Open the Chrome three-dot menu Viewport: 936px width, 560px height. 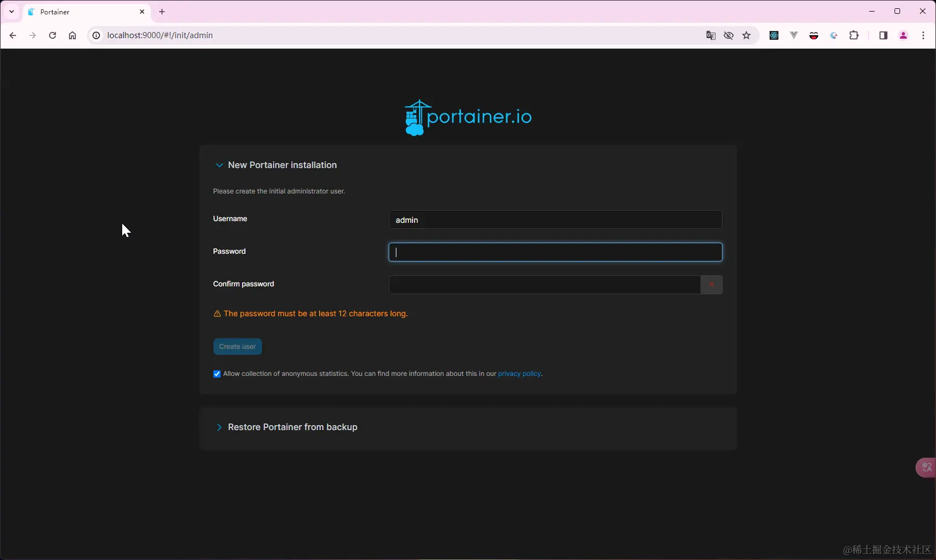click(923, 35)
